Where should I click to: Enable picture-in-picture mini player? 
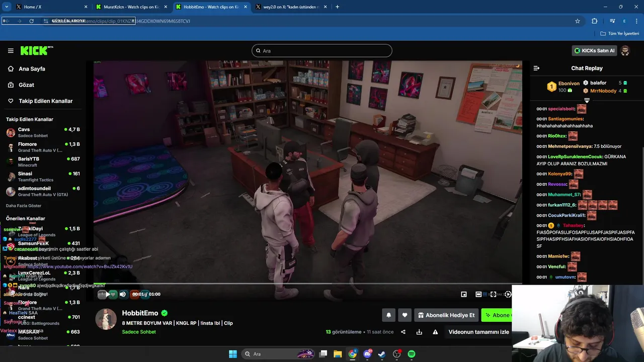(x=464, y=294)
